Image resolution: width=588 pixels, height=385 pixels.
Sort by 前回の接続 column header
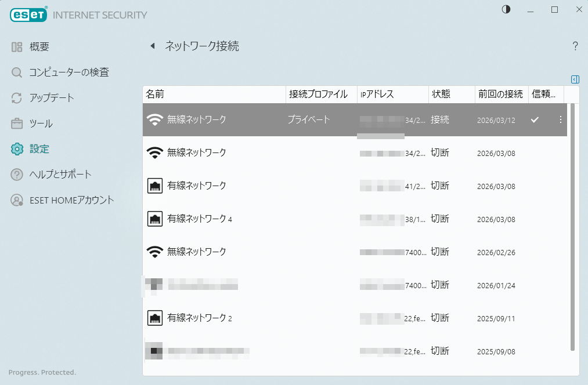click(500, 95)
